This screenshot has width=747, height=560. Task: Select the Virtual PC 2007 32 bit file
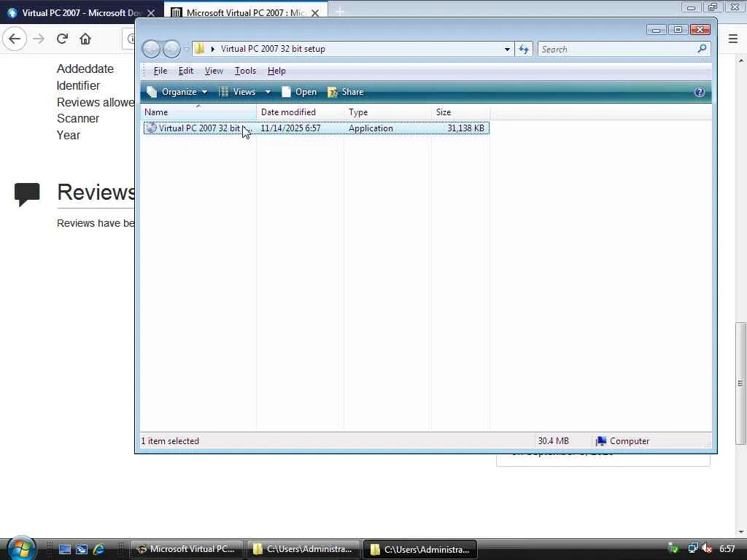[x=317, y=128]
